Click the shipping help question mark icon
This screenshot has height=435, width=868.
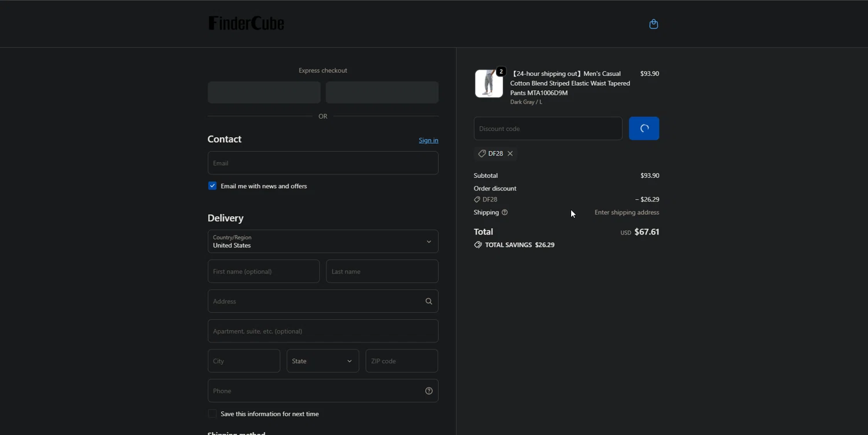(x=505, y=213)
